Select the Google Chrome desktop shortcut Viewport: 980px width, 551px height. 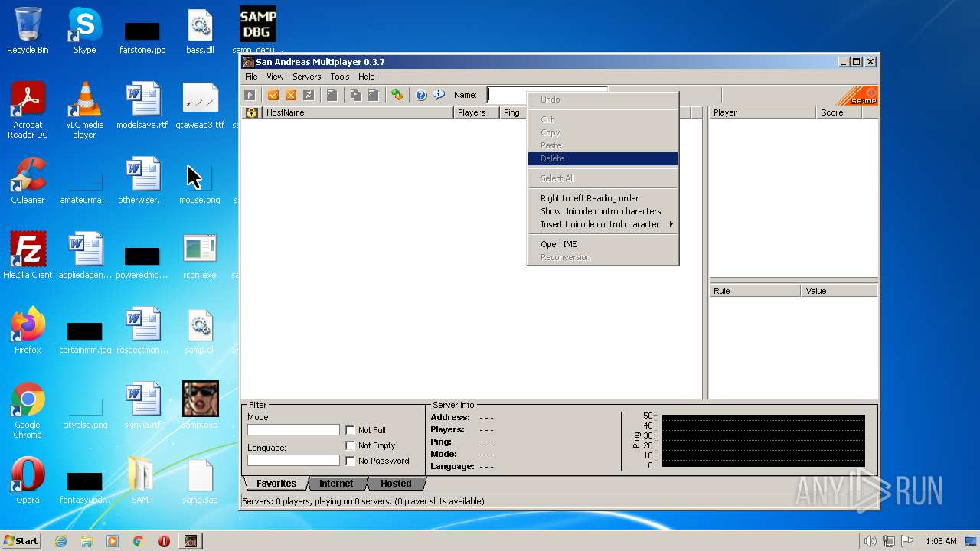(x=28, y=411)
